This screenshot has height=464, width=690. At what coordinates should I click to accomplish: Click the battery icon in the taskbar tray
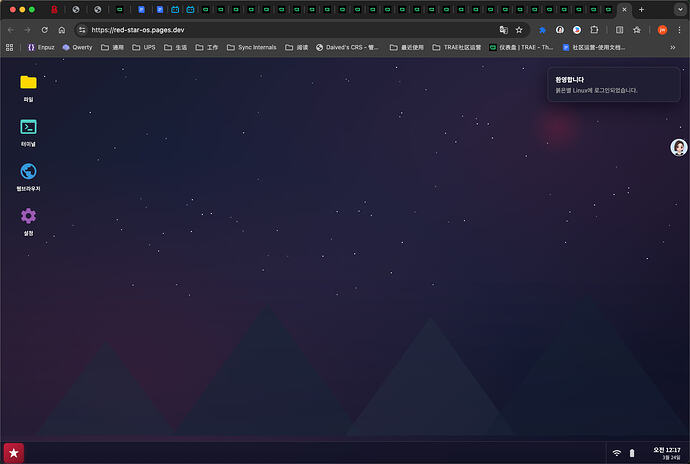632,453
